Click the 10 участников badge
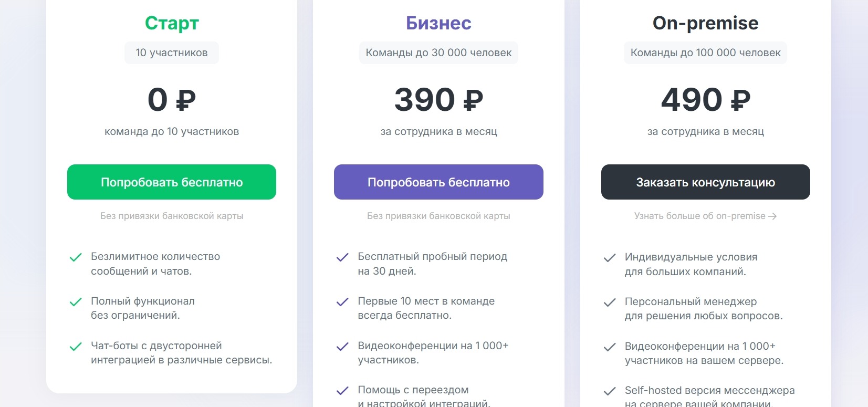The height and width of the screenshot is (407, 868). 172,53
